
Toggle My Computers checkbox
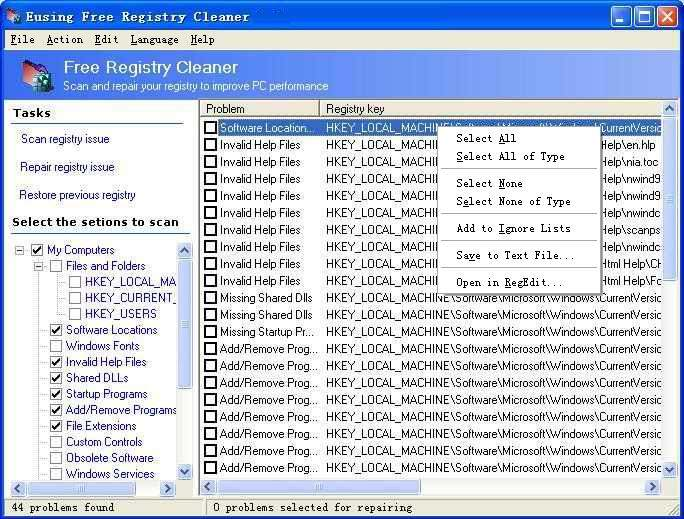click(x=37, y=250)
